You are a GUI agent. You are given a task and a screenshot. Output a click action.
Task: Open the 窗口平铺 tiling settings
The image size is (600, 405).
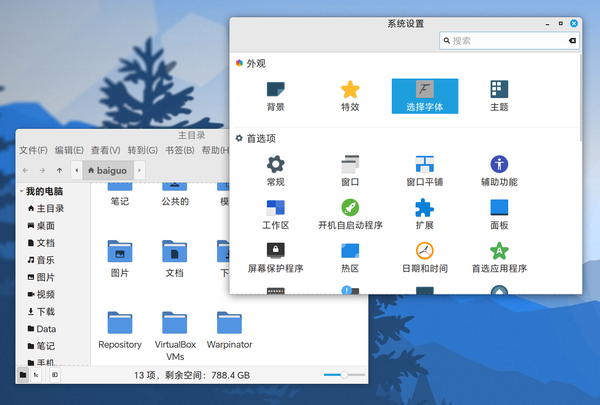point(425,171)
